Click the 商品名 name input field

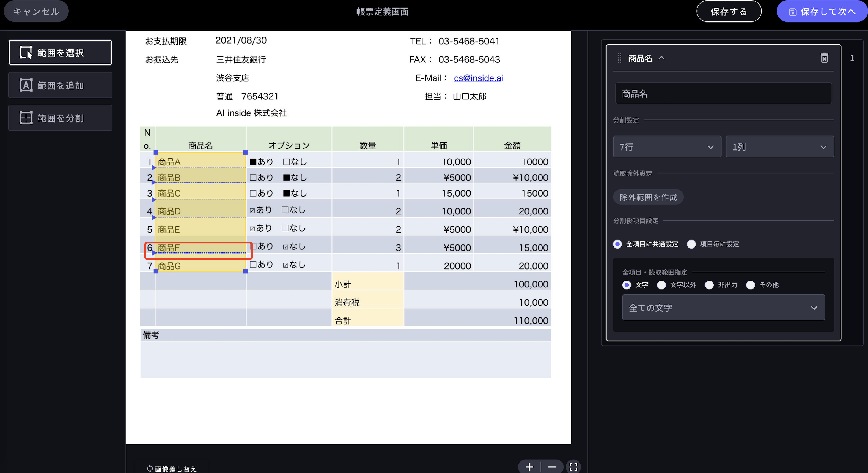pyautogui.click(x=723, y=93)
